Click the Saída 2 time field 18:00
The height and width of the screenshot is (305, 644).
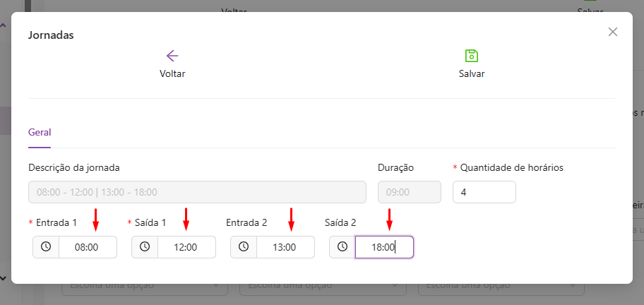click(383, 247)
